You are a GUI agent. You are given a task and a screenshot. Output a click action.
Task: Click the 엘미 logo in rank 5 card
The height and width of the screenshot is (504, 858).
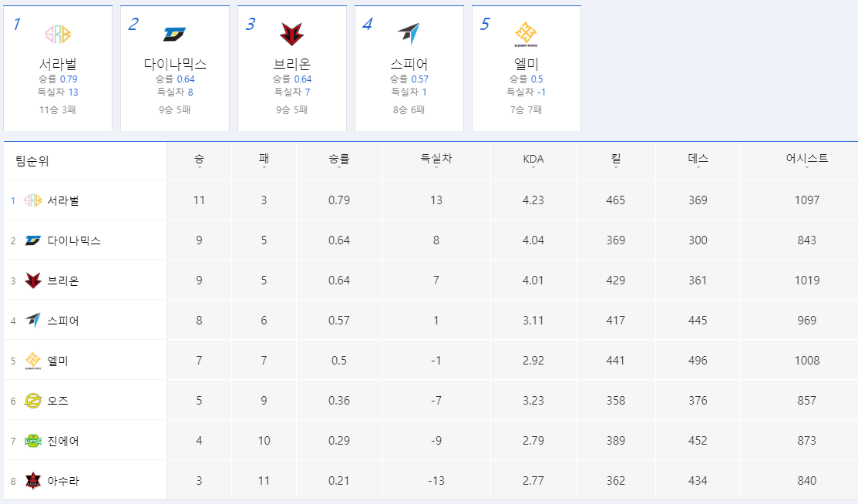click(x=526, y=34)
